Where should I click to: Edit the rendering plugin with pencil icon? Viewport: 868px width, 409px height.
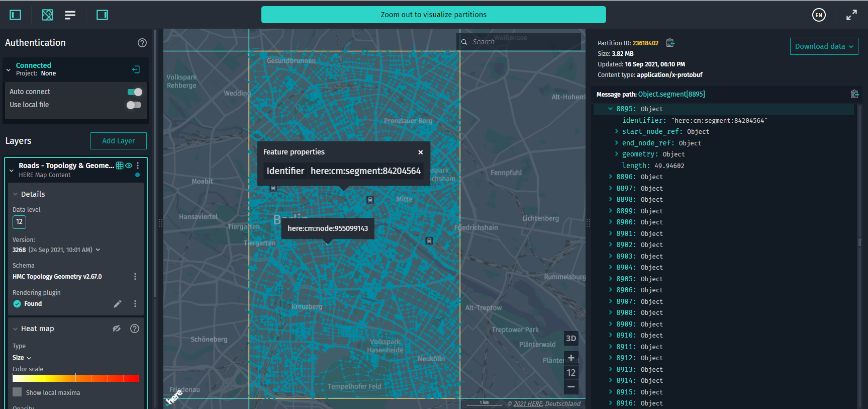click(118, 304)
